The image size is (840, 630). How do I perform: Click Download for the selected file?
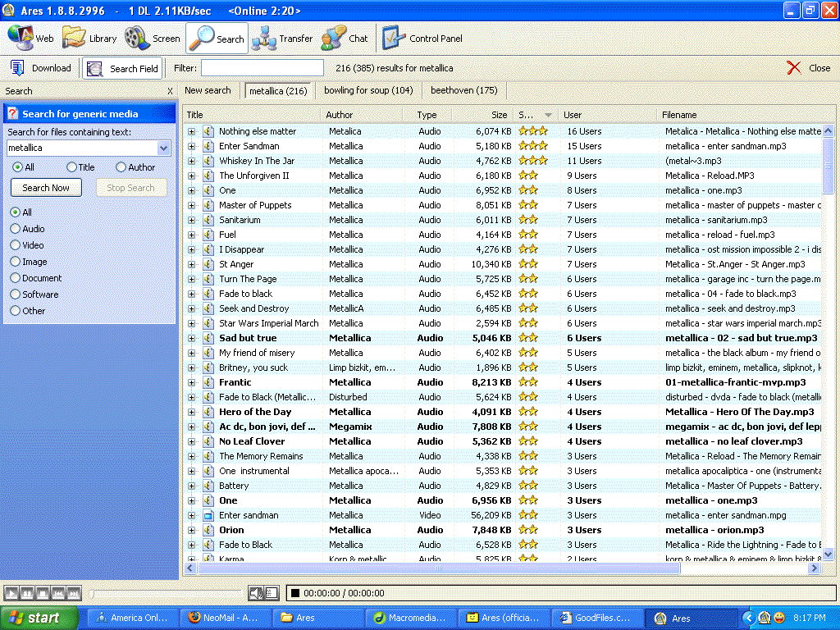(41, 68)
